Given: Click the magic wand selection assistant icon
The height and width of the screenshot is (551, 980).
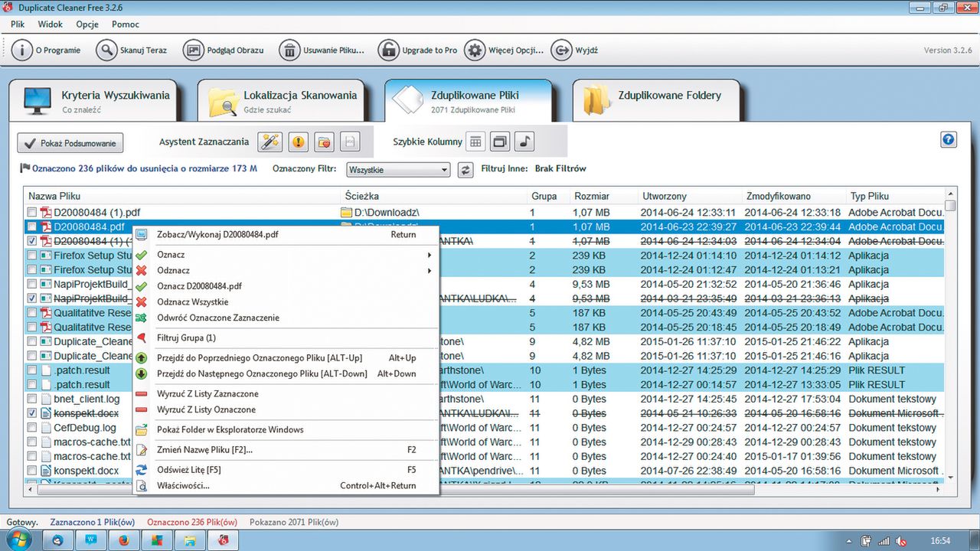Looking at the screenshot, I should click(270, 142).
